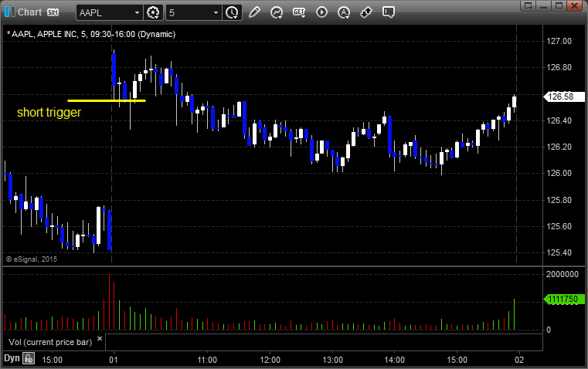Open the studies chart-line icon menu
The height and width of the screenshot is (369, 588).
pyautogui.click(x=277, y=12)
